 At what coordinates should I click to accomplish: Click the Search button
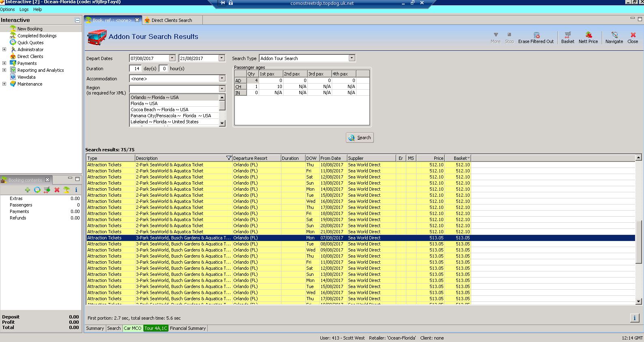360,138
